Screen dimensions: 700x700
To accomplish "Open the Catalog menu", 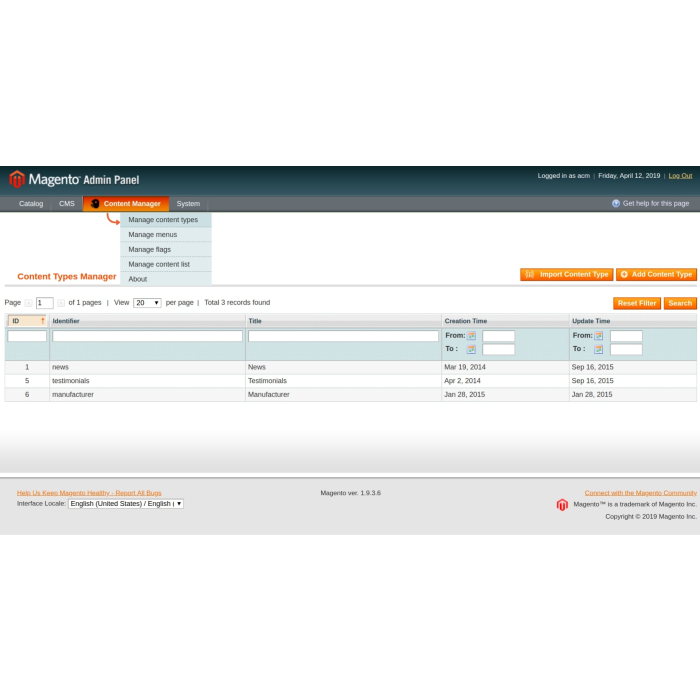I will (31, 204).
